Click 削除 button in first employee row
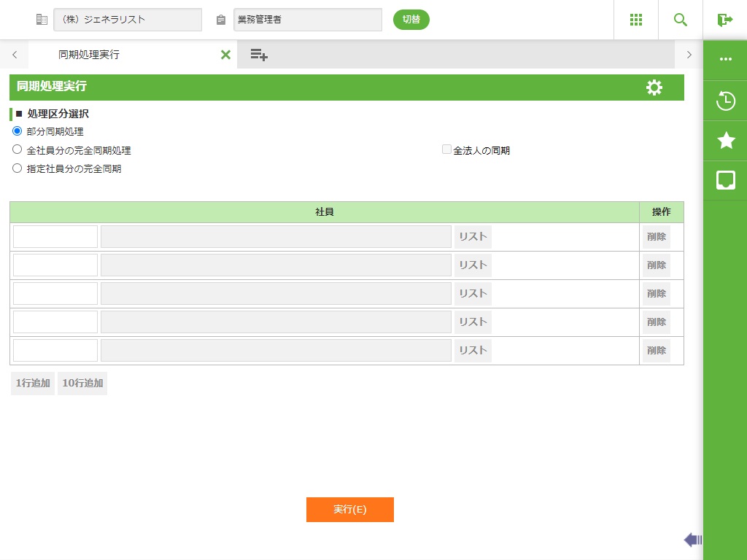 657,237
